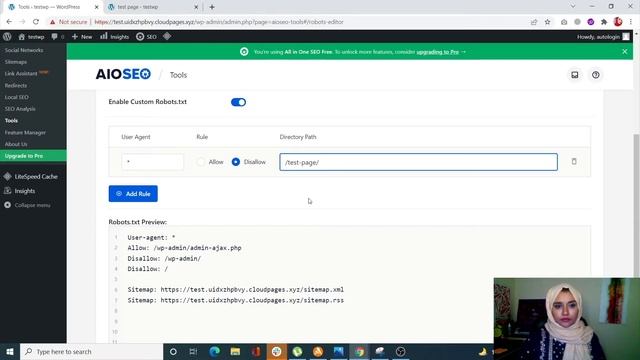
Task: Open the Windows Start menu
Action: [10, 351]
